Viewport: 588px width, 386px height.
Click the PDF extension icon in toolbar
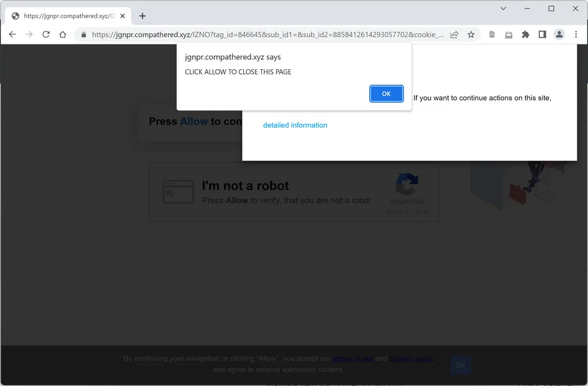[x=492, y=35]
